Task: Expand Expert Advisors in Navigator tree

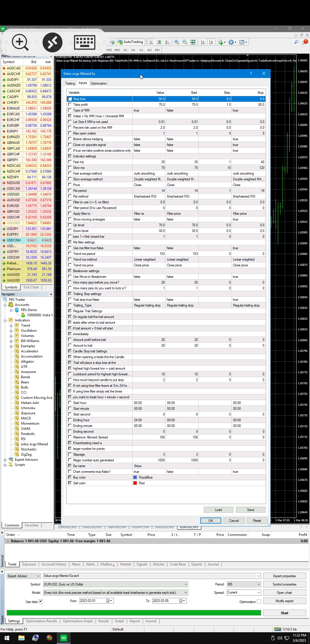Action: pyautogui.click(x=5, y=460)
